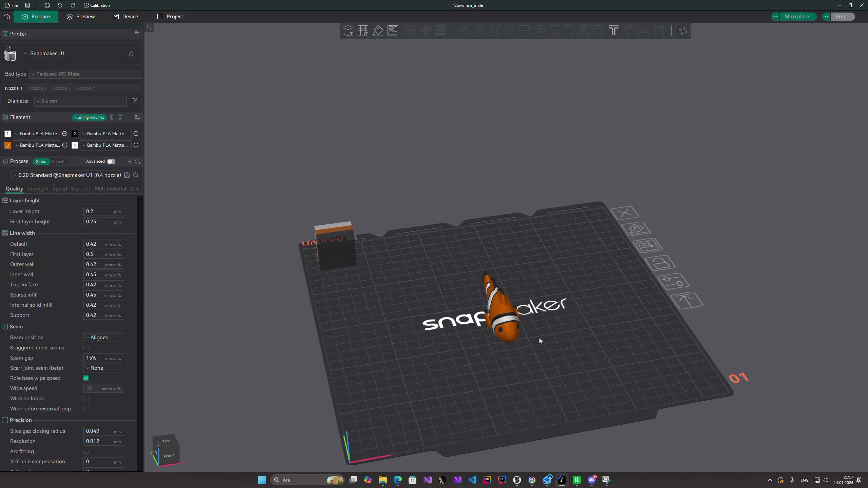The image size is (868, 488).
Task: Click the Auto orient toolbar icon
Action: (378, 31)
